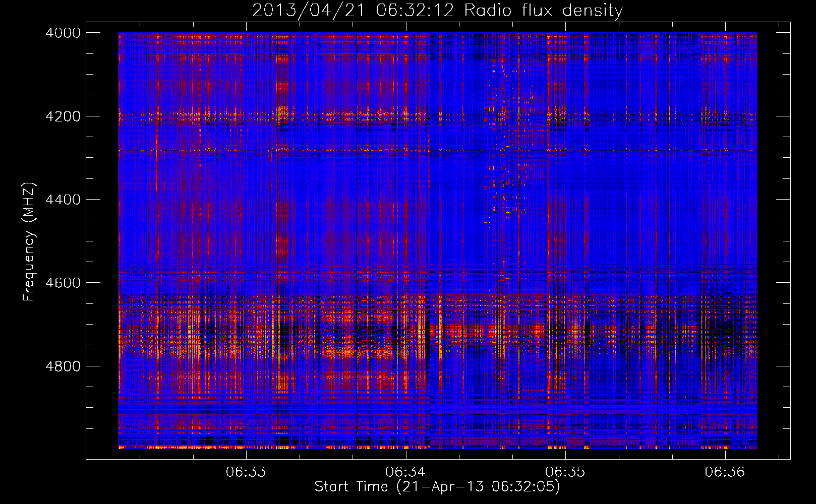Click the plot title "2013/04/21 06:32:12 Radio flux density"
Viewport: 816px width, 504px height.
pos(437,10)
